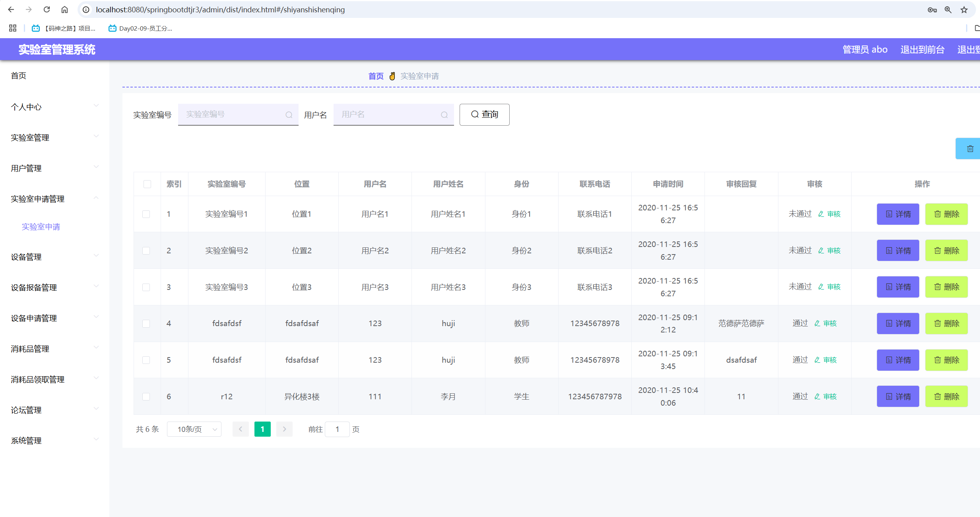Open 详情 for row r12
The height and width of the screenshot is (517, 980).
pyautogui.click(x=898, y=396)
